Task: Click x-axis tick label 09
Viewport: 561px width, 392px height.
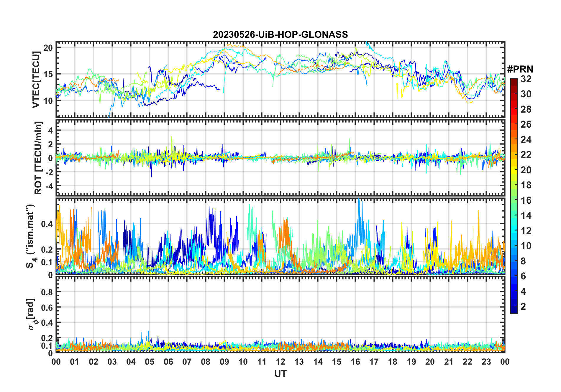Action: (224, 362)
